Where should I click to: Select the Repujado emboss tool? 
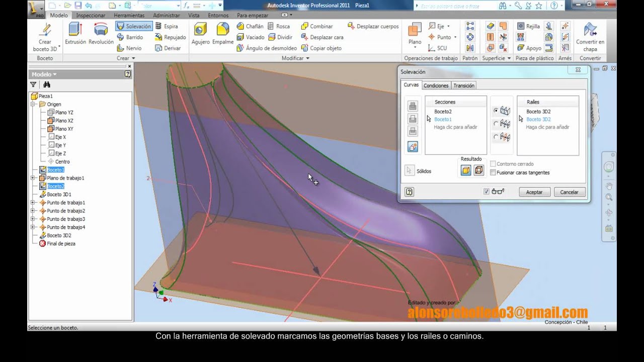click(x=170, y=37)
